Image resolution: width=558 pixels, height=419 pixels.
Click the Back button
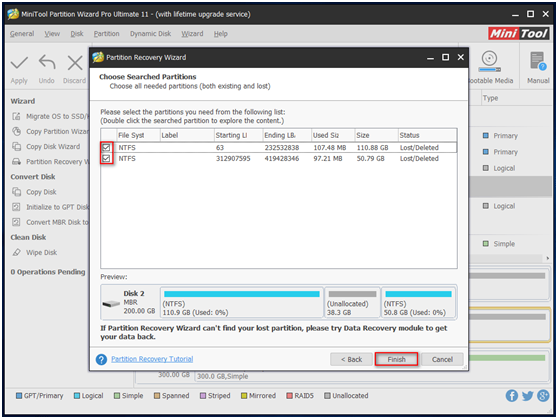pyautogui.click(x=351, y=359)
